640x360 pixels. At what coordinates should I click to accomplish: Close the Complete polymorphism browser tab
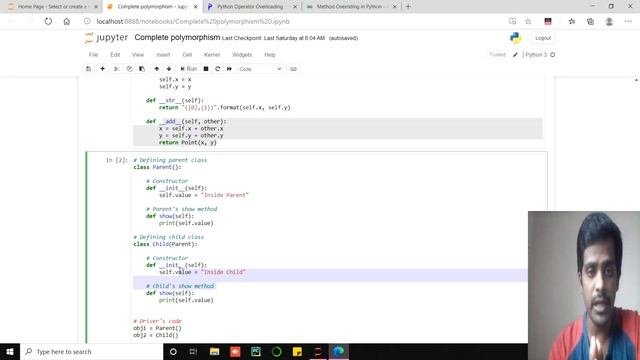click(196, 7)
